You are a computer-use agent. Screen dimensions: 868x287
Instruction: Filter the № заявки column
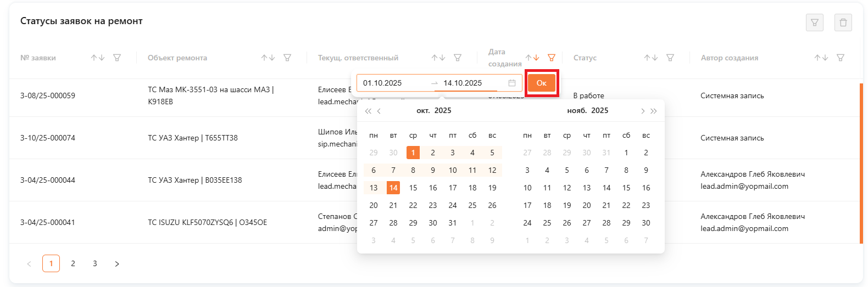click(117, 58)
